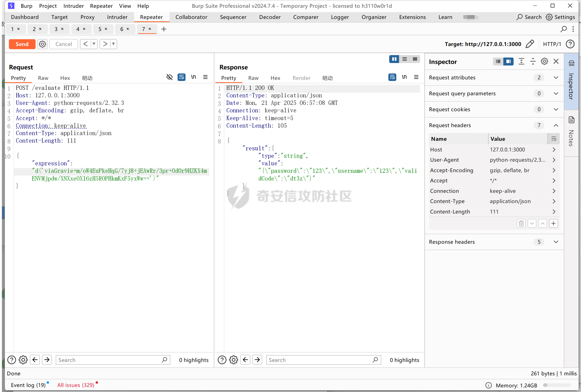
Task: Open the Decoder tab
Action: click(x=270, y=17)
